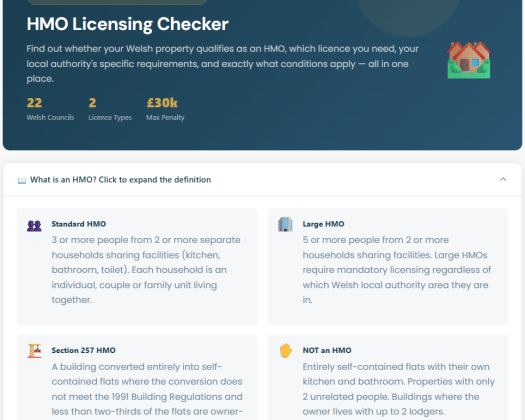Click the Large HMO card title
The width and height of the screenshot is (525, 420).
coord(323,224)
